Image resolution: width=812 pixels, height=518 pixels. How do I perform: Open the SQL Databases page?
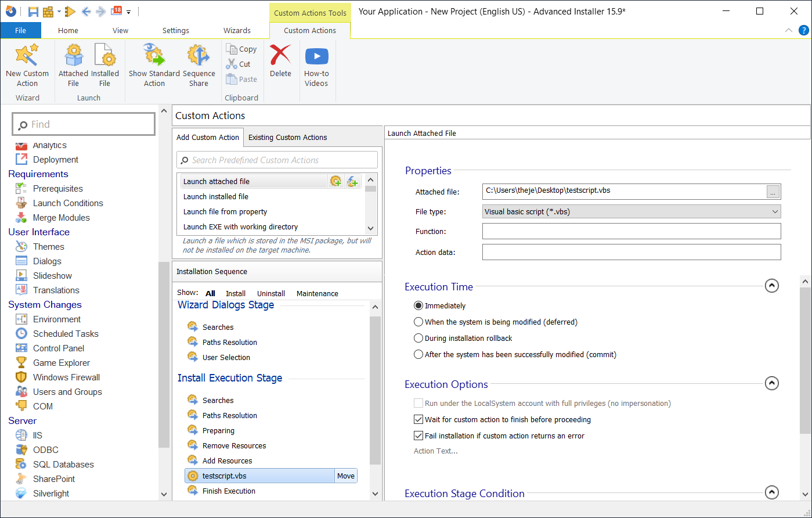[63, 465]
